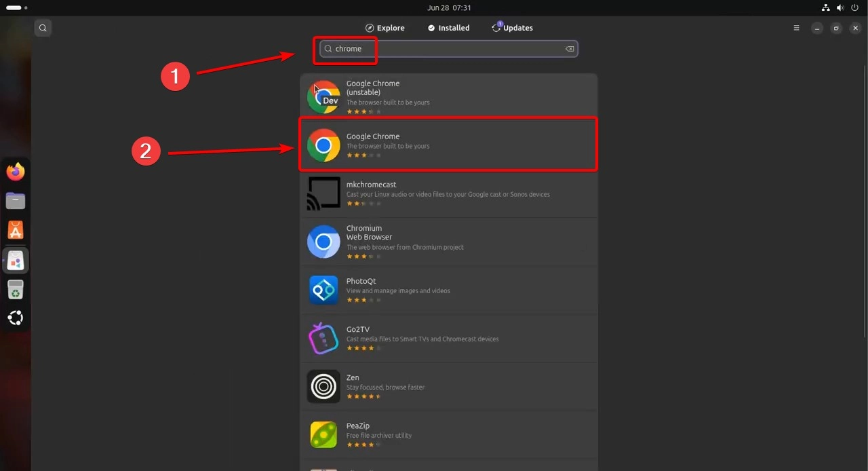Open the Google Chrome result title
The image size is (868, 471).
tap(373, 136)
